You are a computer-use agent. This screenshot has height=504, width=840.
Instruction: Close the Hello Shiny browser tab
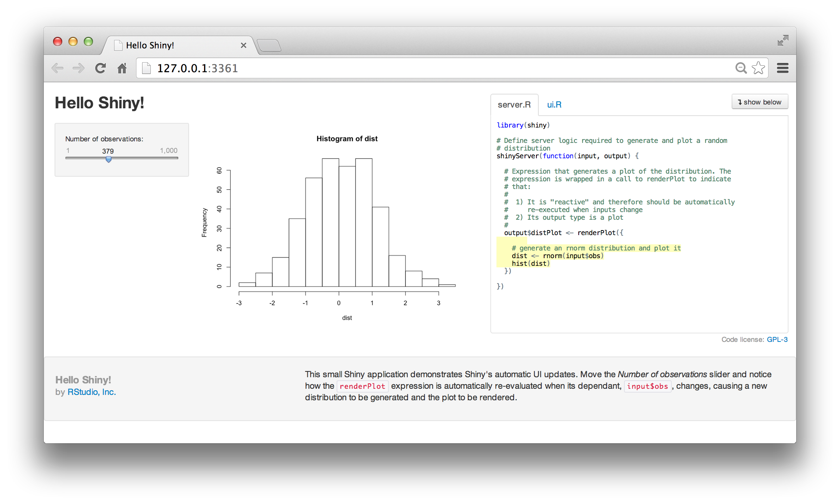point(244,45)
